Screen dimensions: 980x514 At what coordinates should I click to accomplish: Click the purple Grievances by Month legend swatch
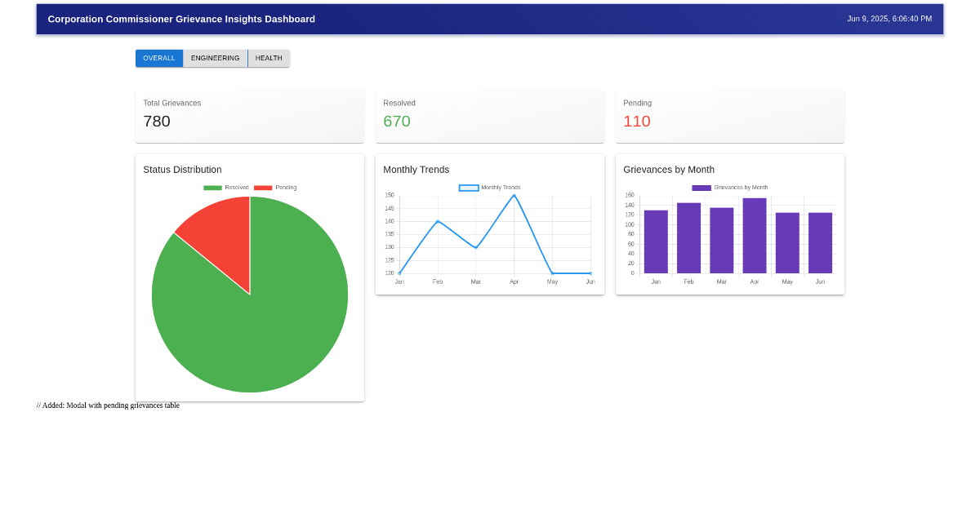(702, 188)
